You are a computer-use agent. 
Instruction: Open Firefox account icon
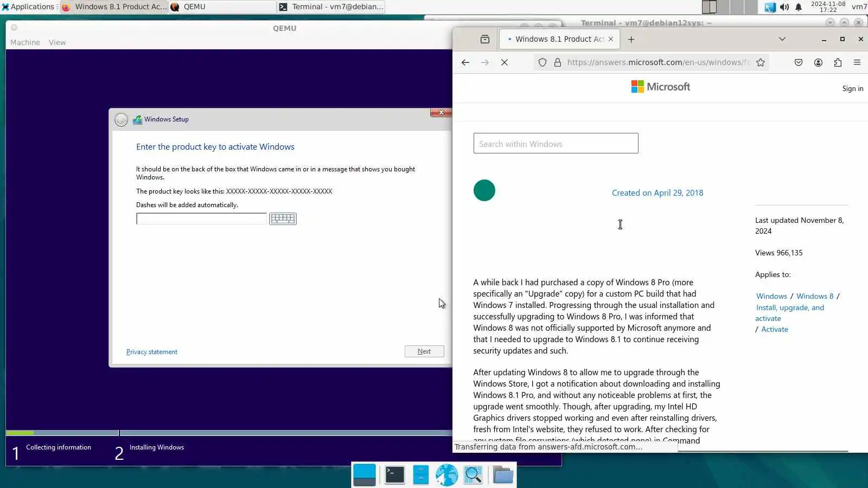[818, 62]
